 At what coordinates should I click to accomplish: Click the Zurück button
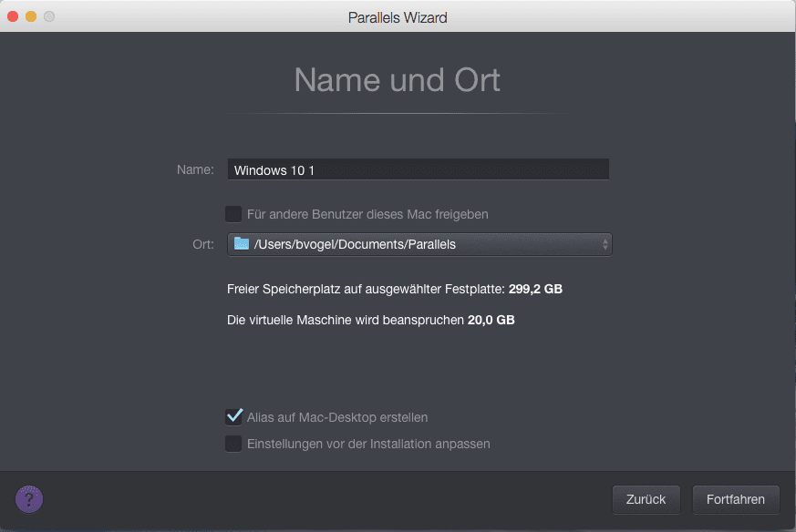[x=646, y=499]
